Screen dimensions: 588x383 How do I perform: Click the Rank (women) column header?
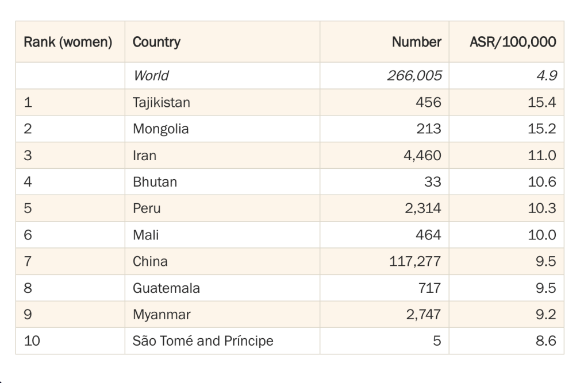tap(68, 42)
